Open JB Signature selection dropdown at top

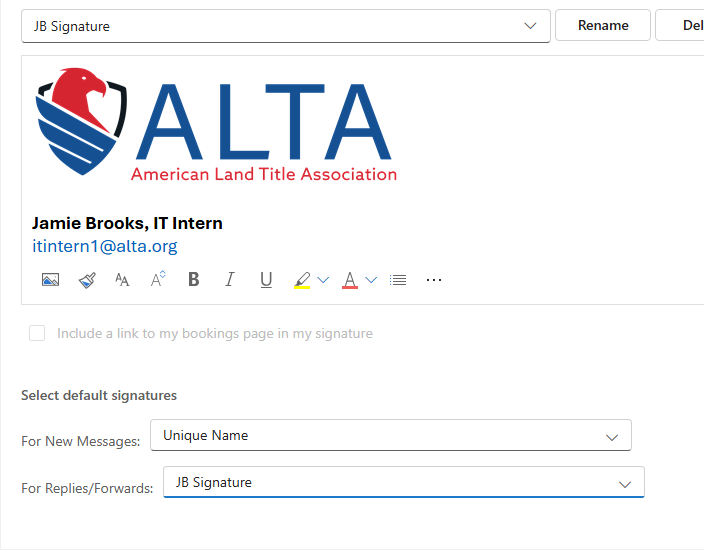(x=286, y=26)
